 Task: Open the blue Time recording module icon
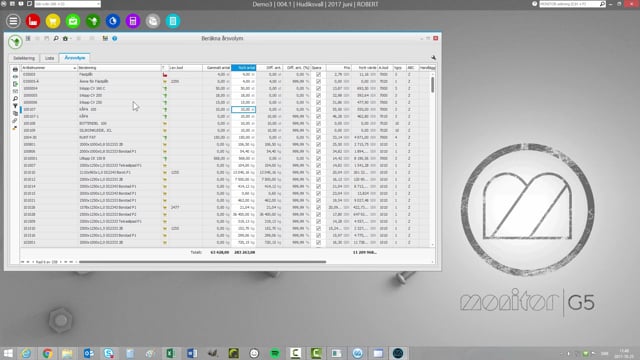tap(113, 21)
